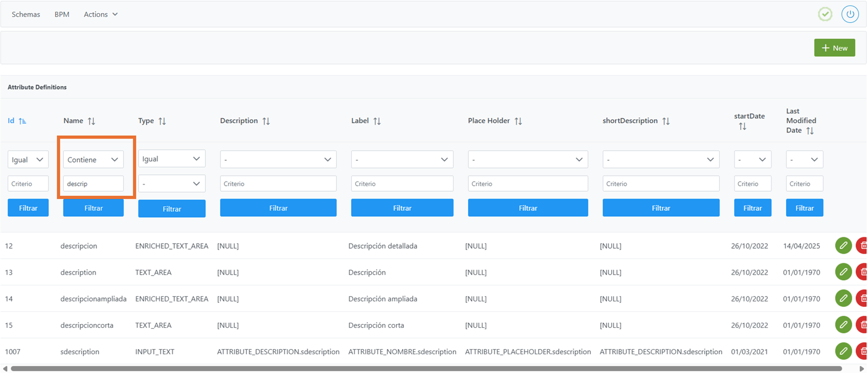Sort by Last Modified Date
The width and height of the screenshot is (868, 377).
pos(810,131)
